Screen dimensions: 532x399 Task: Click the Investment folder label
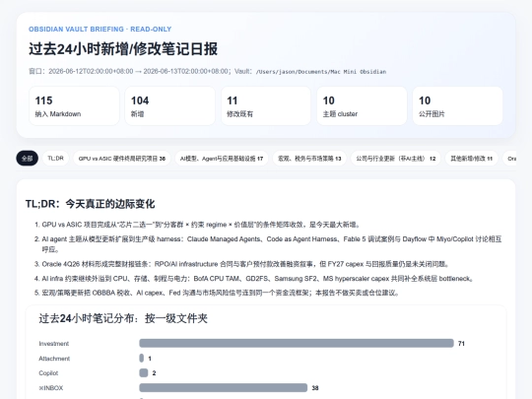(x=53, y=344)
